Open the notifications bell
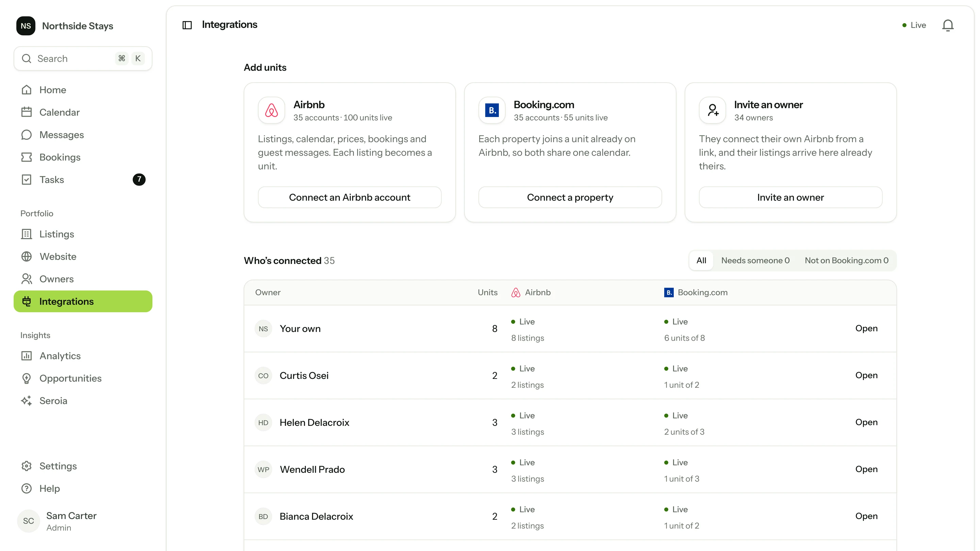This screenshot has height=551, width=980. tap(948, 25)
